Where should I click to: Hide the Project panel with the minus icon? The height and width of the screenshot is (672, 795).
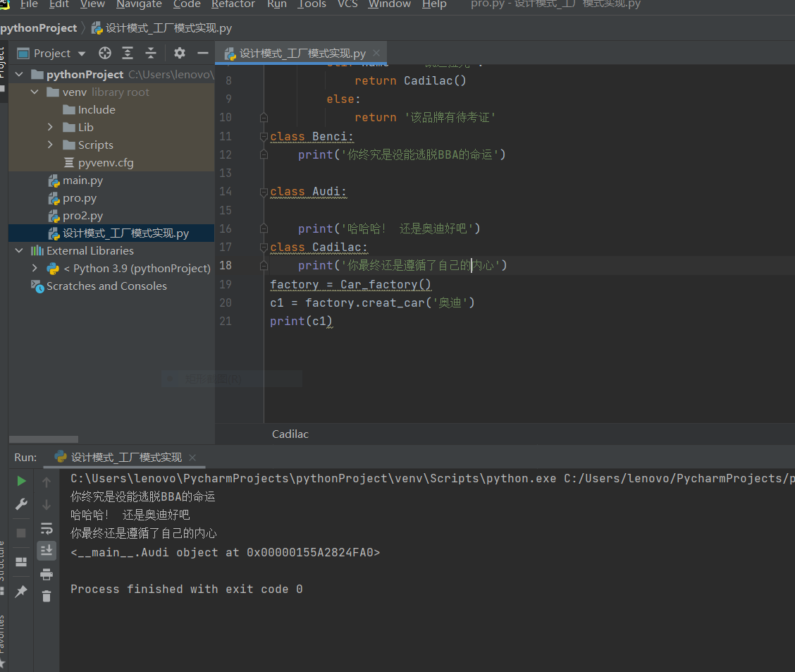tap(203, 53)
